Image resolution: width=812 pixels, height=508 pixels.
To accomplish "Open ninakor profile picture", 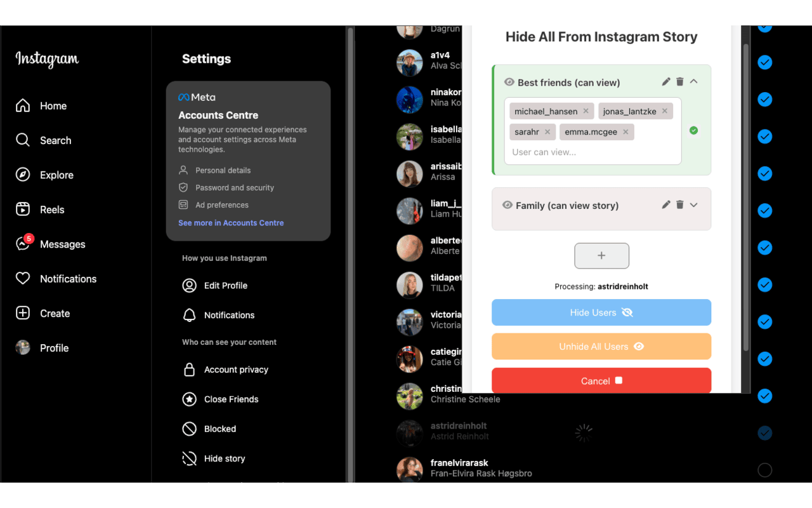I will pos(410,100).
